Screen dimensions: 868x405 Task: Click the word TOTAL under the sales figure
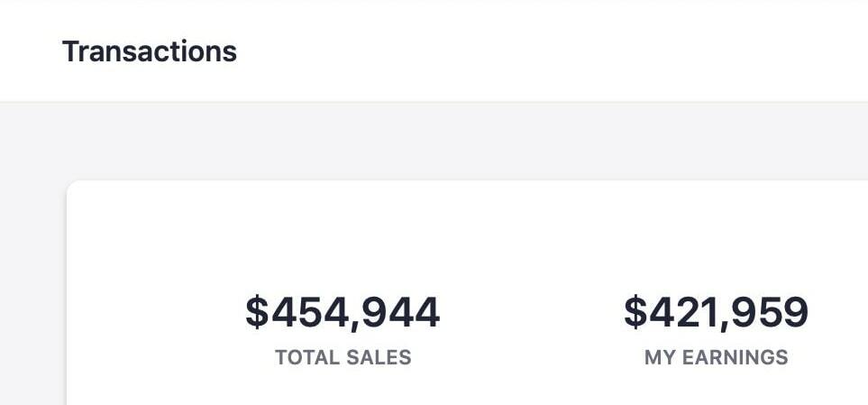[306, 357]
